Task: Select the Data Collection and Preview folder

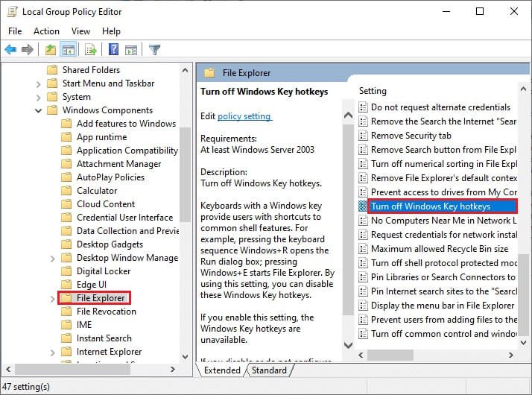Action: click(128, 231)
